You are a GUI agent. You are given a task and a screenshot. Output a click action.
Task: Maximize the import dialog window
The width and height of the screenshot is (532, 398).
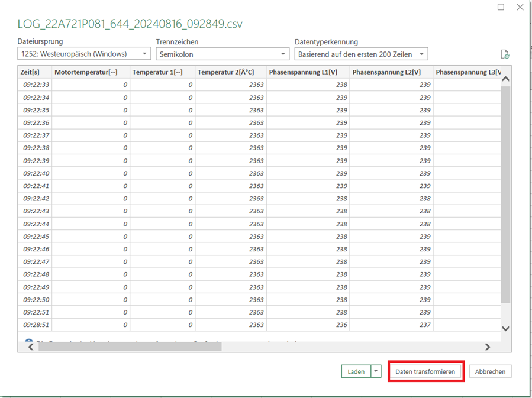(x=501, y=7)
